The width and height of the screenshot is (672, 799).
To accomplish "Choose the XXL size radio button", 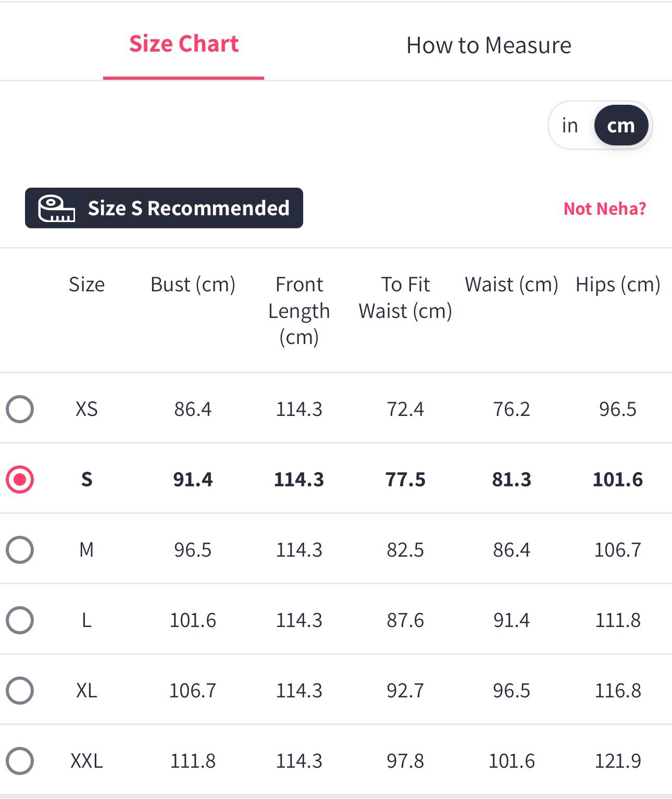I will coord(20,761).
